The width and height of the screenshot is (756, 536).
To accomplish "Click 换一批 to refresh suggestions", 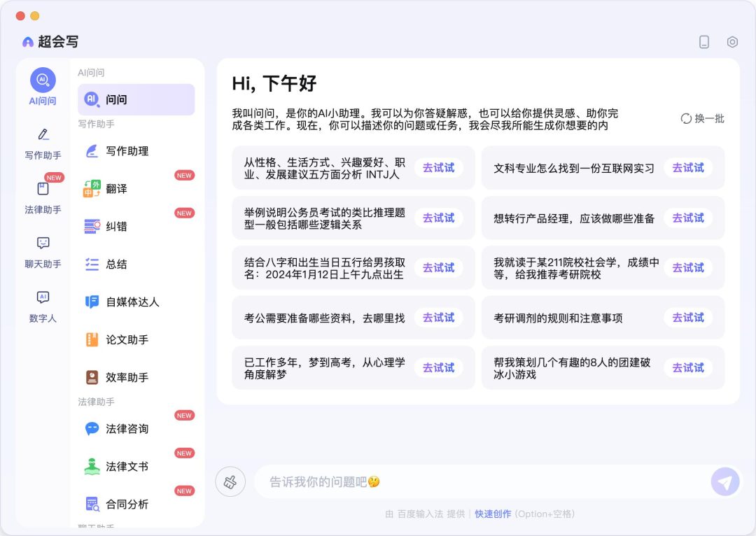I will 701,119.
